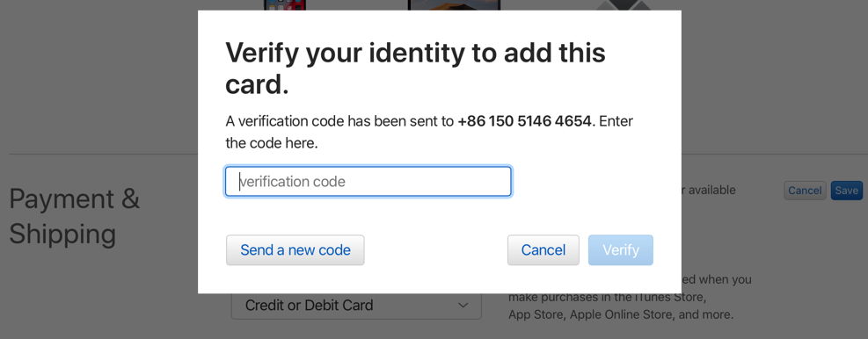Click the iPhone device image at top

(285, 5)
